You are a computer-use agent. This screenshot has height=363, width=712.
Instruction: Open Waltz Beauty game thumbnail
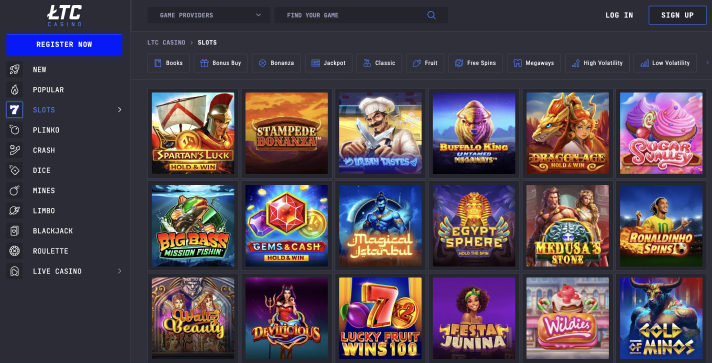point(193,318)
